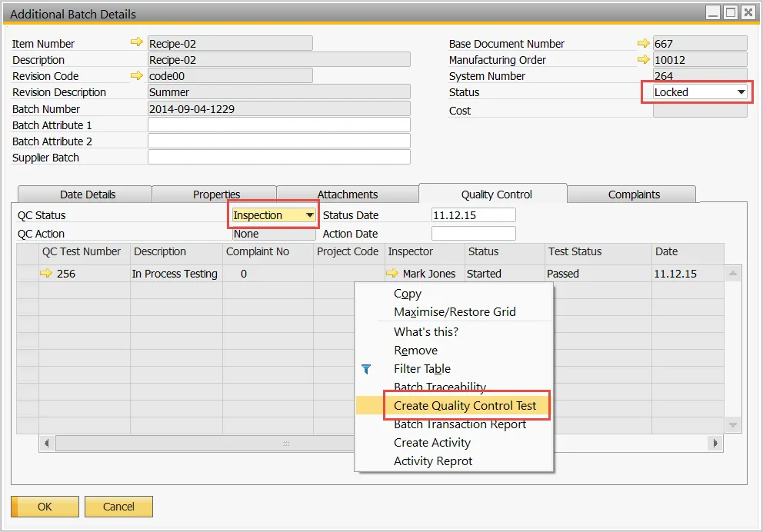Click the horizontal scrollbar thumb
The width and height of the screenshot is (763, 532).
[286, 443]
